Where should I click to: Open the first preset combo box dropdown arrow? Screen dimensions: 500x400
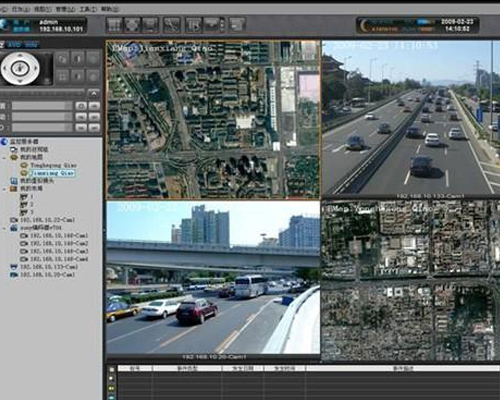[69, 106]
